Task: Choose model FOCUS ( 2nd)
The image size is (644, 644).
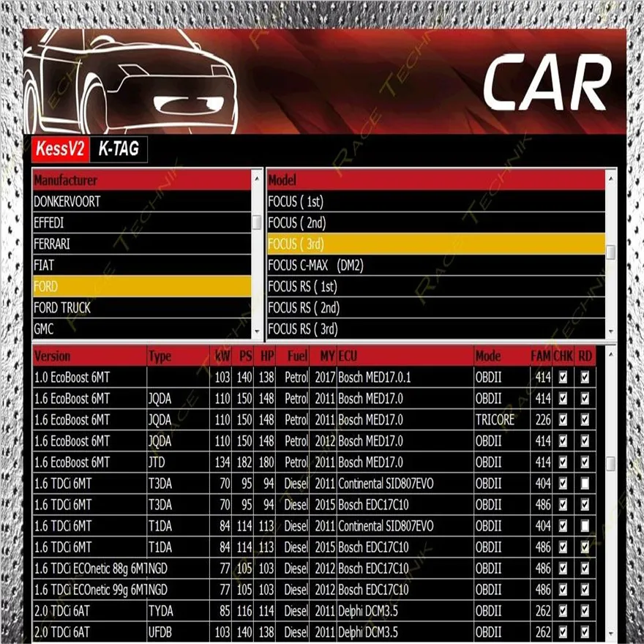Action: 435,223
